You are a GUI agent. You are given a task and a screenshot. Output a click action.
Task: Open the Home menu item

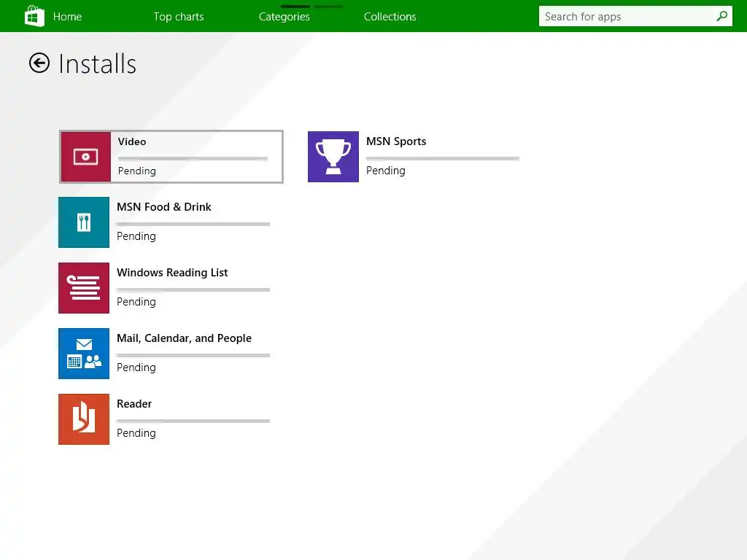click(67, 17)
